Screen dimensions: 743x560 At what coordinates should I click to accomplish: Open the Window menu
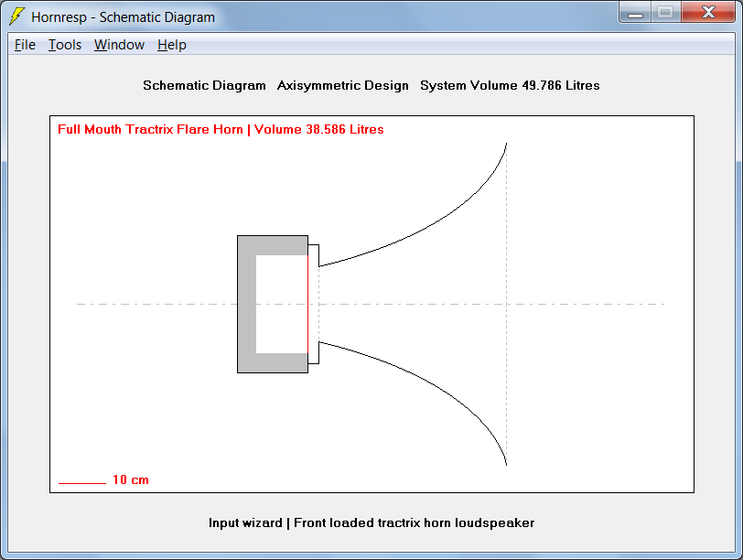[x=119, y=45]
